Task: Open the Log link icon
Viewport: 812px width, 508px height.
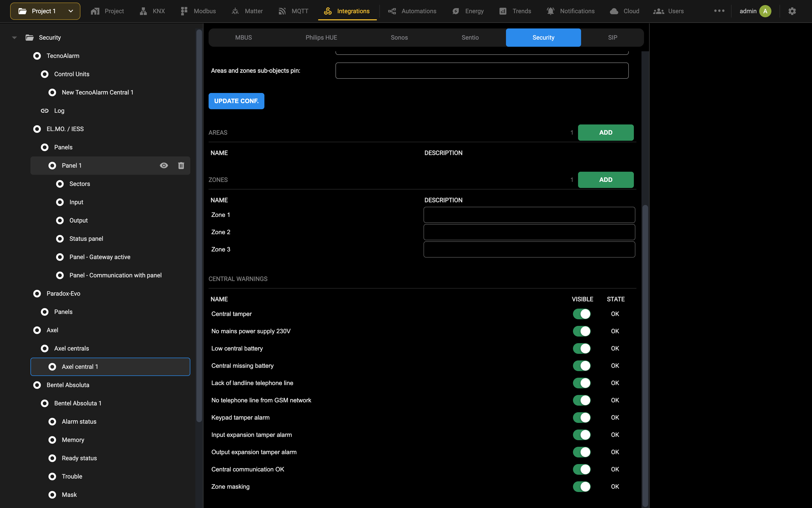Action: point(45,110)
